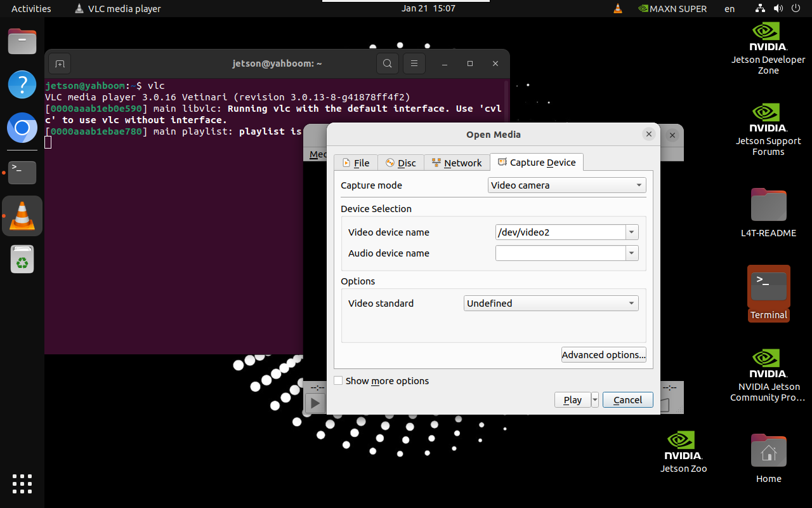
Task: Click the terminal title jetson@yahboom: ~
Action: tap(278, 63)
